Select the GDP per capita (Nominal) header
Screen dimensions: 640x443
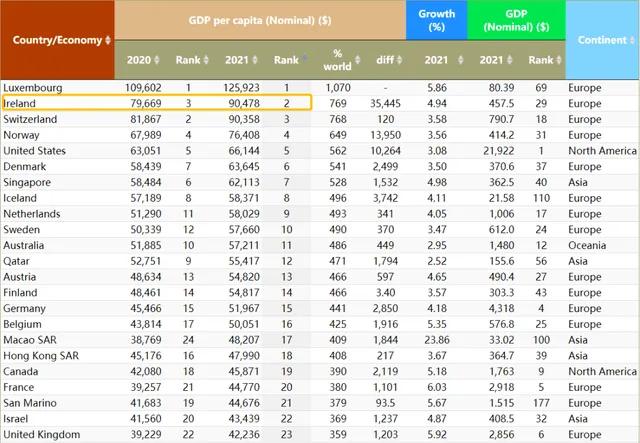click(259, 20)
